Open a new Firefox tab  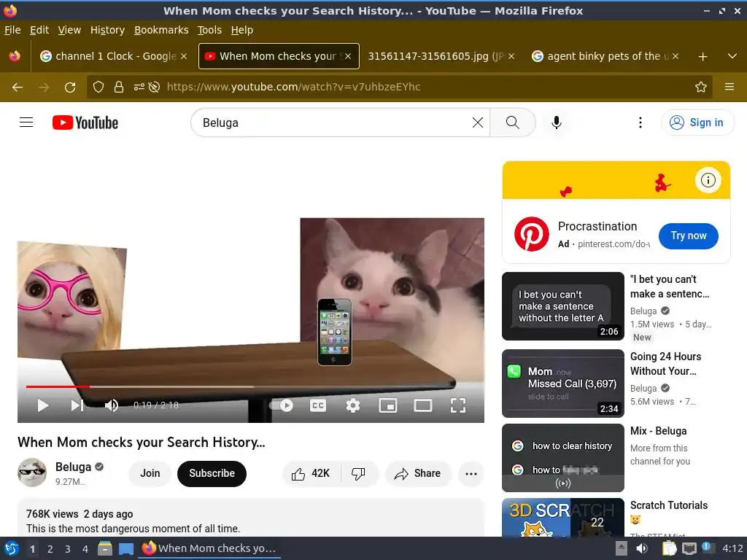point(703,57)
